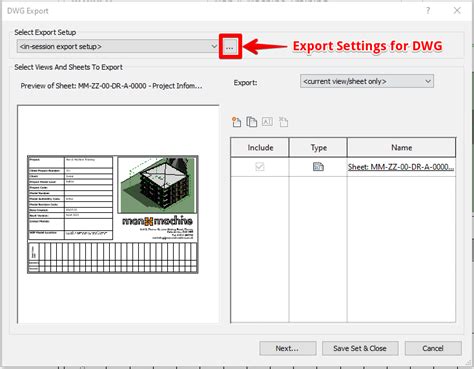Image resolution: width=474 pixels, height=369 pixels.
Task: Sort by the Type column header
Action: [x=318, y=148]
